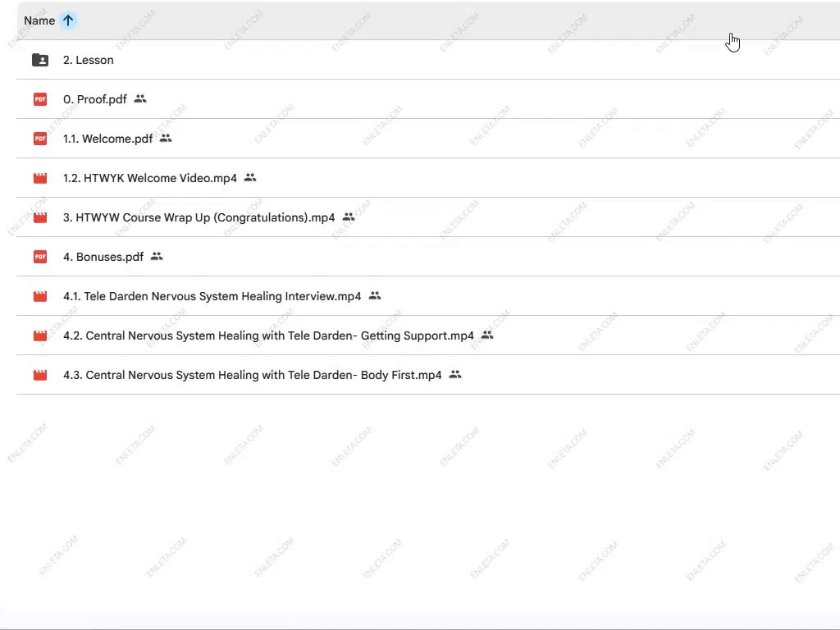Click the video icon for HTWYK Welcome Video
The width and height of the screenshot is (840, 630).
[x=39, y=178]
